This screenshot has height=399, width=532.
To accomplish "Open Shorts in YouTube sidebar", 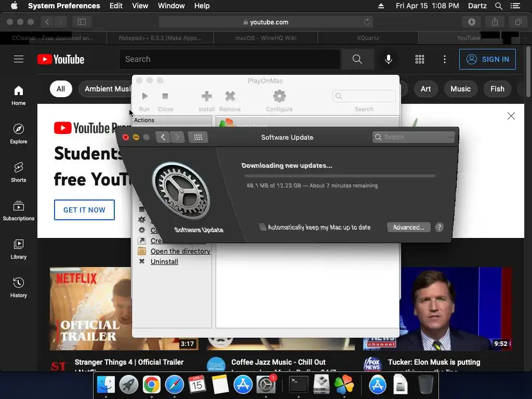I will pyautogui.click(x=19, y=172).
